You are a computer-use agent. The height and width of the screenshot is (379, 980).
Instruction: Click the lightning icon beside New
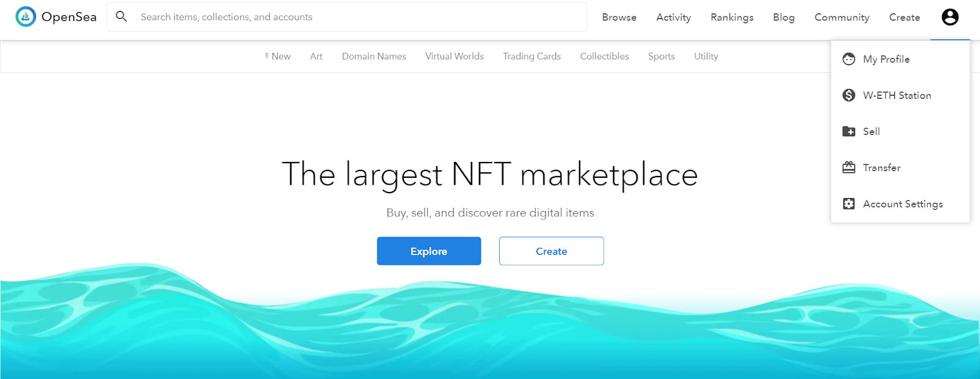click(x=267, y=56)
